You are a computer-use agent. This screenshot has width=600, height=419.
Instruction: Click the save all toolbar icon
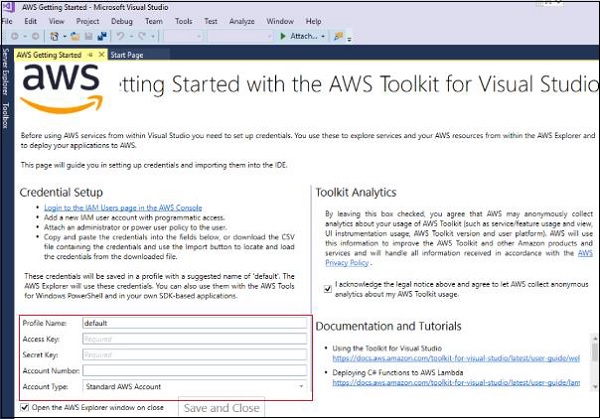(102, 35)
